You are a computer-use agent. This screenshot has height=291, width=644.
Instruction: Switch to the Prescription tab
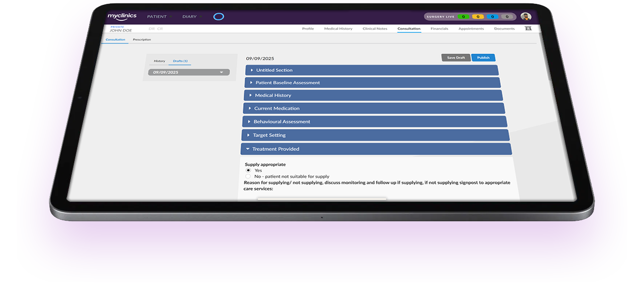[x=142, y=40]
